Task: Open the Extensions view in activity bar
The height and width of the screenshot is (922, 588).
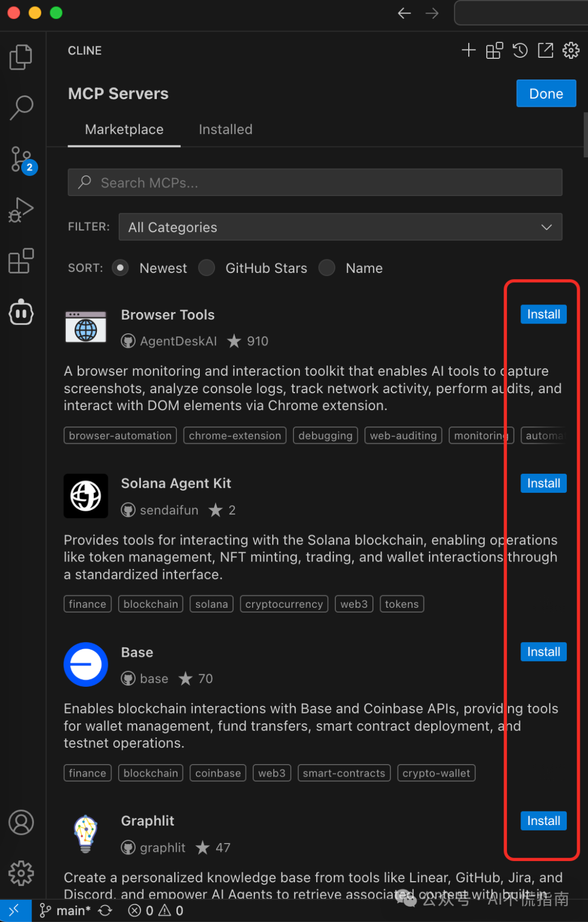Action: (x=21, y=261)
